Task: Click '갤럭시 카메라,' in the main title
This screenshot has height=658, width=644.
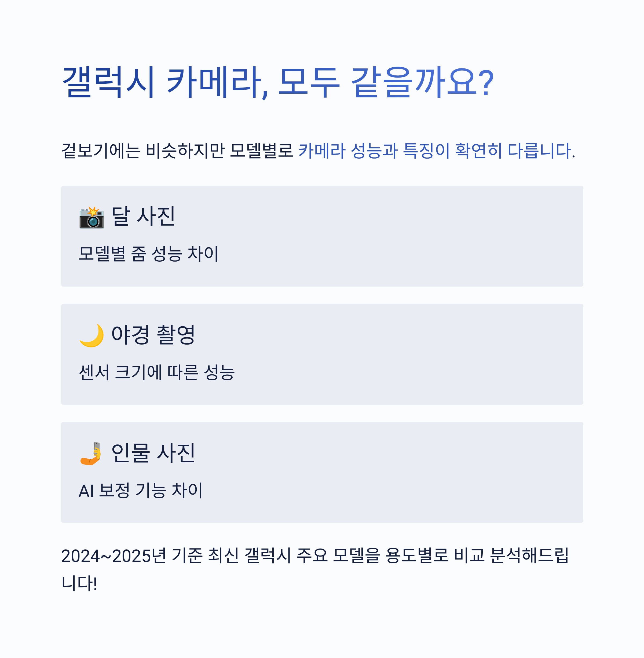Action: coord(165,82)
